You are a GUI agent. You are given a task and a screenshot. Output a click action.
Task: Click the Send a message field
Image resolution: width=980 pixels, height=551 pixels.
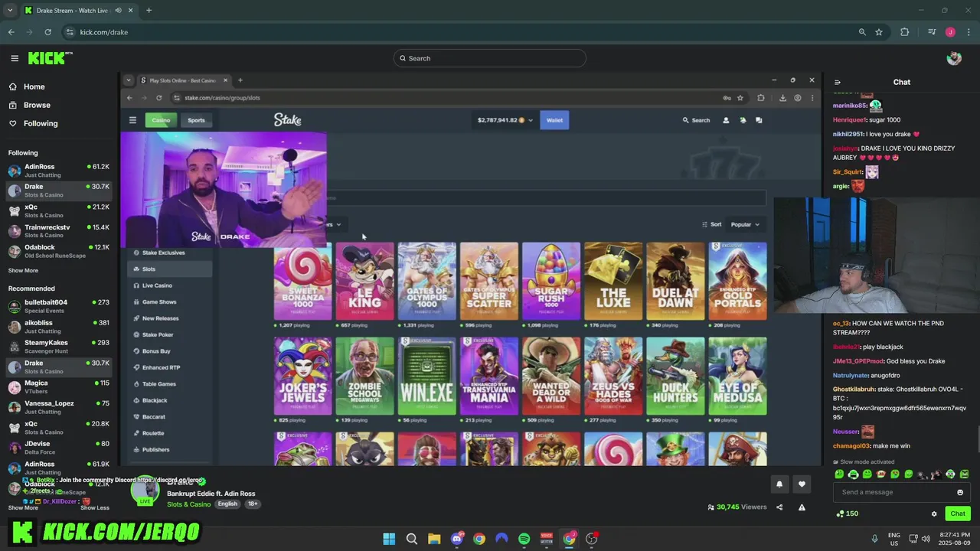(901, 492)
